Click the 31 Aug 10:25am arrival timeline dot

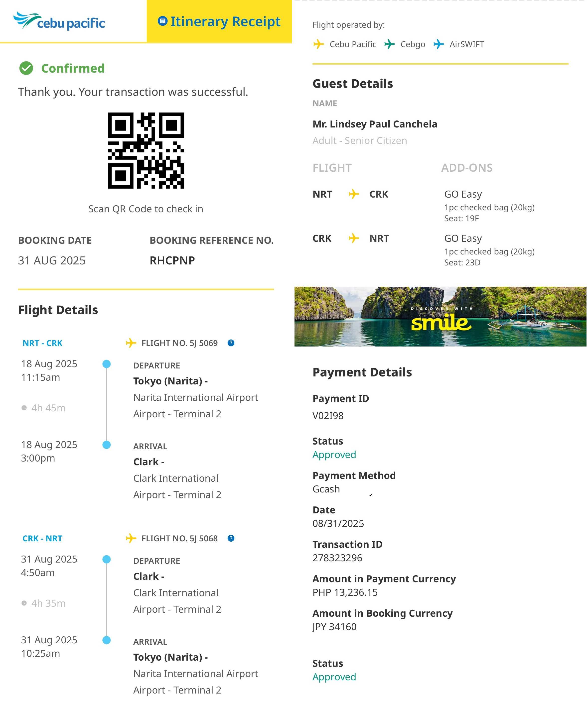[x=107, y=640]
